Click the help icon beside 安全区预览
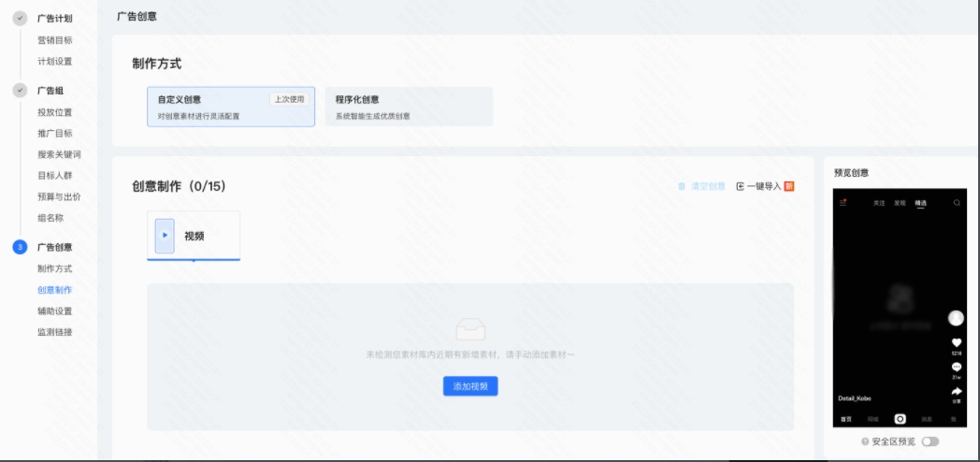The image size is (980, 462). [x=866, y=442]
